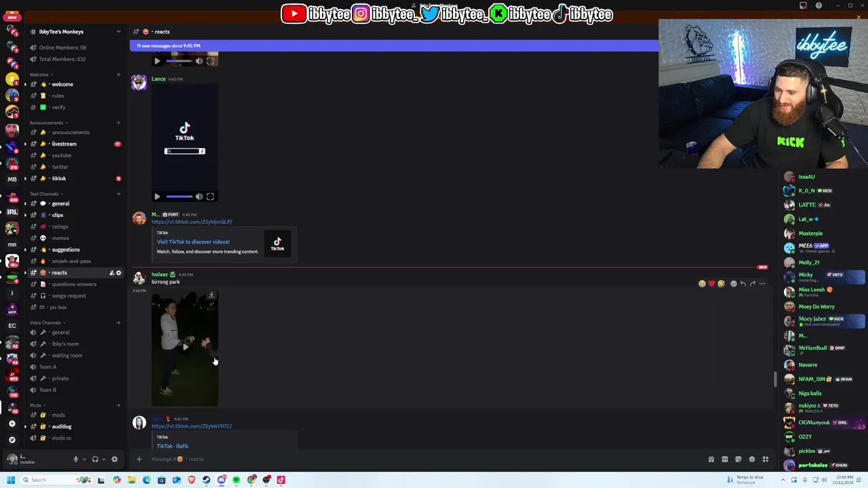
Task: Add a channel to the Welcome category
Action: coord(118,75)
